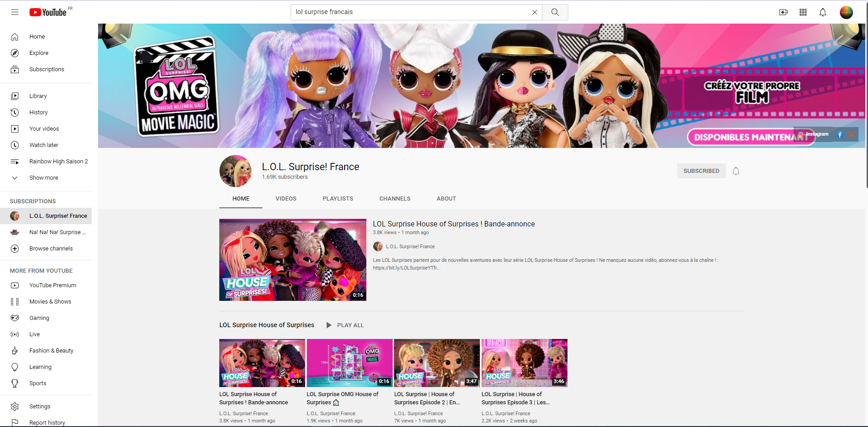Open Subscriptions in sidebar
The height and width of the screenshot is (427, 868).
[46, 69]
